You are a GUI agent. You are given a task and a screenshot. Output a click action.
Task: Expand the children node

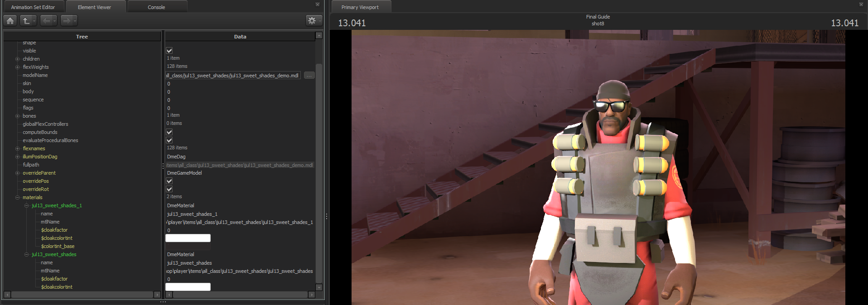coord(18,59)
